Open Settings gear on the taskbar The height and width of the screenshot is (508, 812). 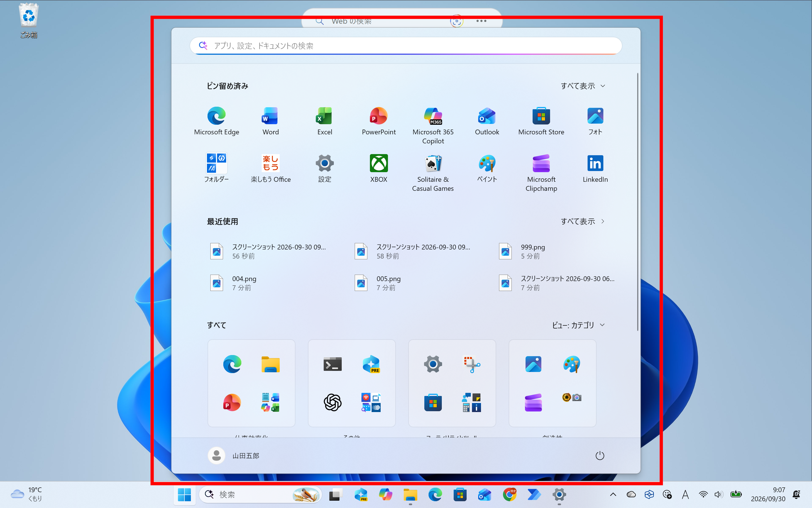click(559, 494)
